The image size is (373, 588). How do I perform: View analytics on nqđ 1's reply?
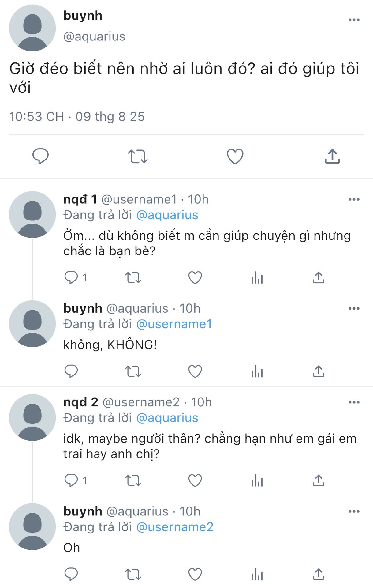coord(257,278)
